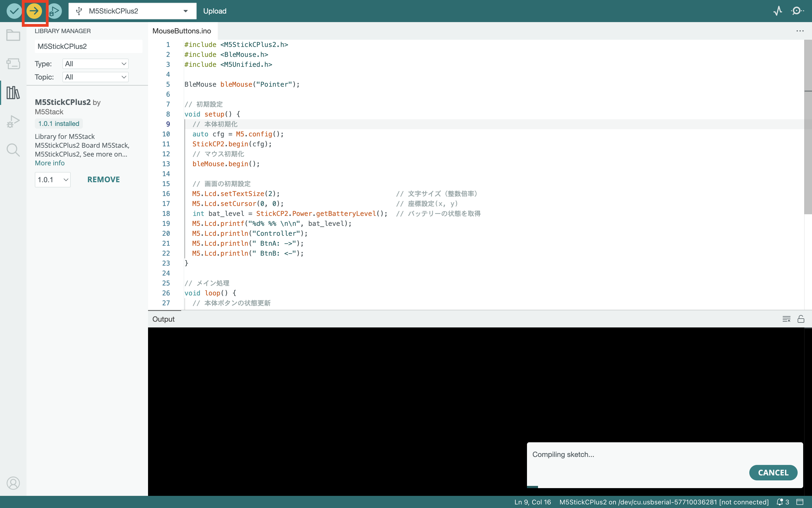This screenshot has height=508, width=812.
Task: Expand the M5StickCPlus2 board selector dropdown
Action: (x=132, y=11)
